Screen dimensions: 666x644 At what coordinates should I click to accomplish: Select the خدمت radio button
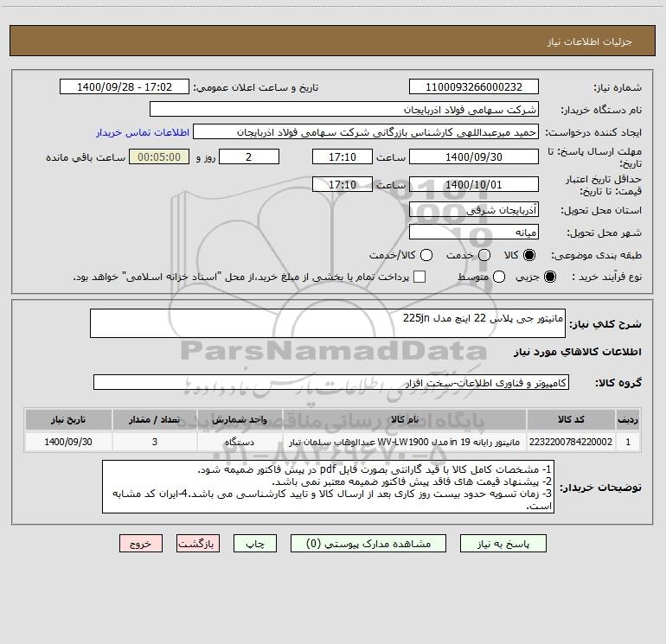point(484,255)
